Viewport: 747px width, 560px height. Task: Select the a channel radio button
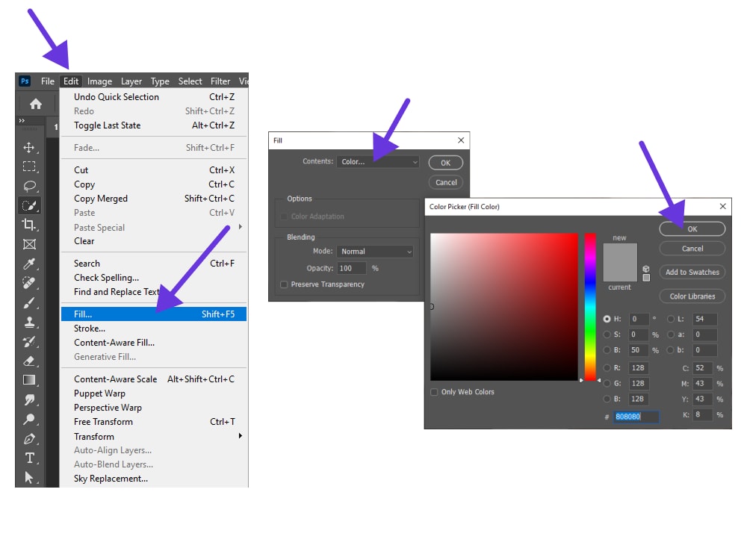(671, 335)
